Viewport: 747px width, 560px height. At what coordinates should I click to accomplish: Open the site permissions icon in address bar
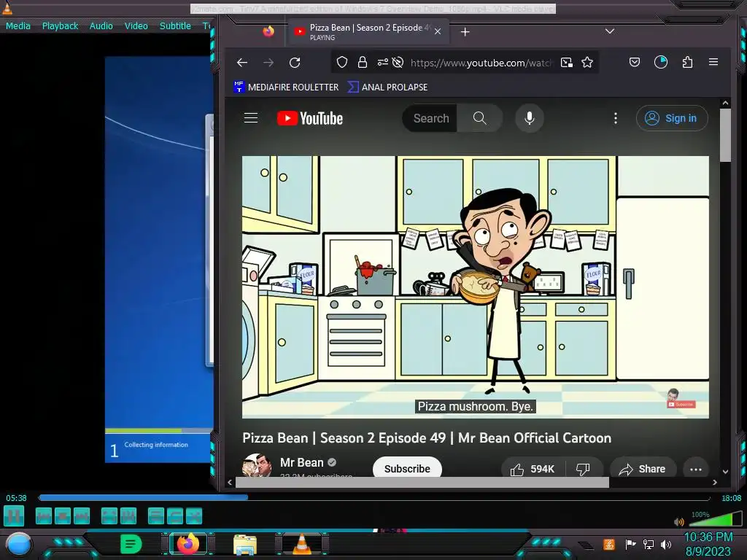(x=382, y=63)
